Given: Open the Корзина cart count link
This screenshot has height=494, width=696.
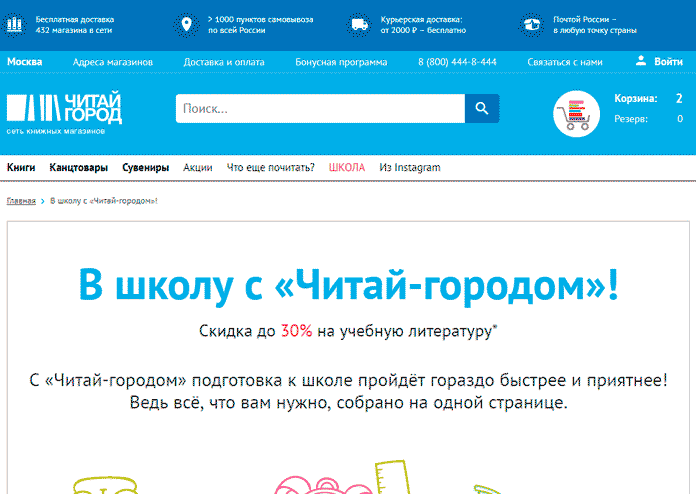Looking at the screenshot, I should [648, 99].
